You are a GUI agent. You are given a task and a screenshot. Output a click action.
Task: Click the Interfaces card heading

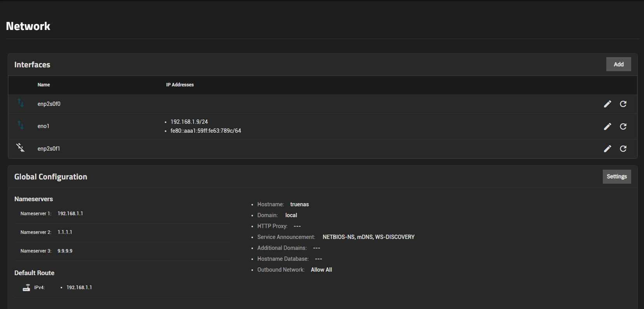[32, 65]
